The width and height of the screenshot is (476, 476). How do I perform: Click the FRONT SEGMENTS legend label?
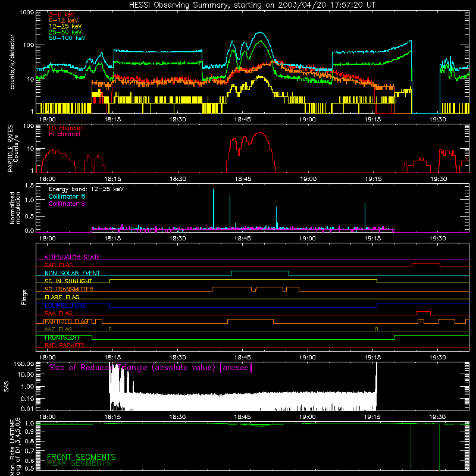[x=82, y=457]
